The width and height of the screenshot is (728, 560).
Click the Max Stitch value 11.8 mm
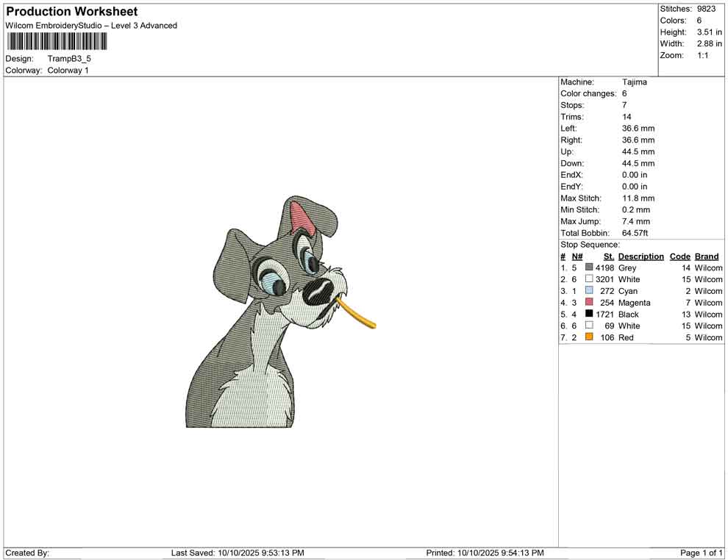[x=638, y=198]
